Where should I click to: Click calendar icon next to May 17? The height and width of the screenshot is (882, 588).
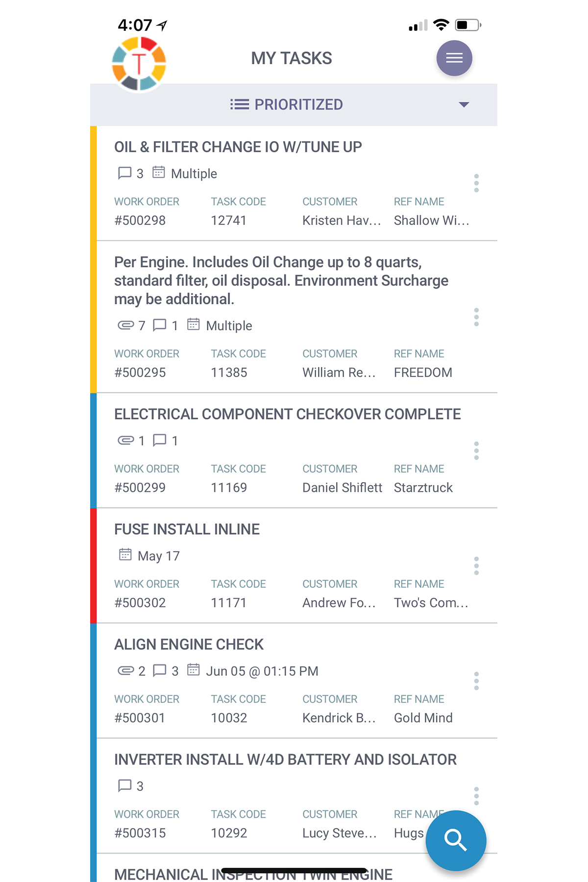coord(125,555)
